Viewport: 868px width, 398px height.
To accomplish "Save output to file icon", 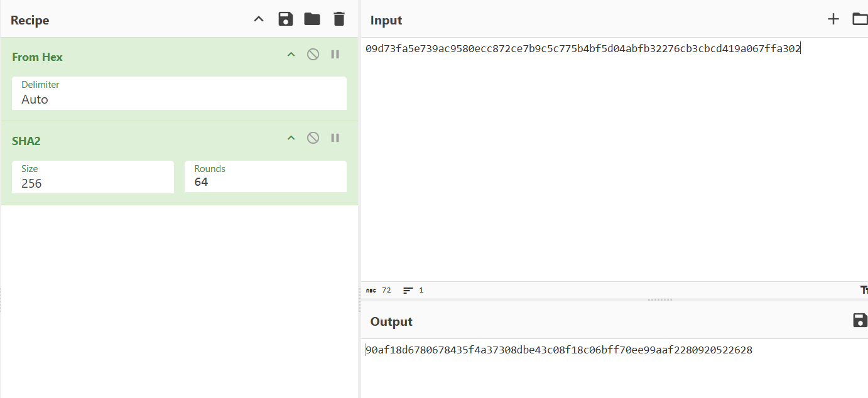I will 860,321.
